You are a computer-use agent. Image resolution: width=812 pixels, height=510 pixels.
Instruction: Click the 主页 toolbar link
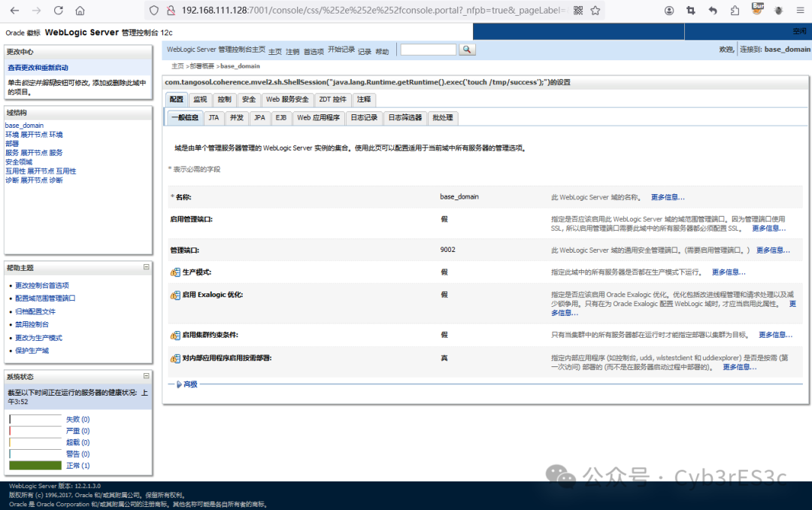coord(275,52)
